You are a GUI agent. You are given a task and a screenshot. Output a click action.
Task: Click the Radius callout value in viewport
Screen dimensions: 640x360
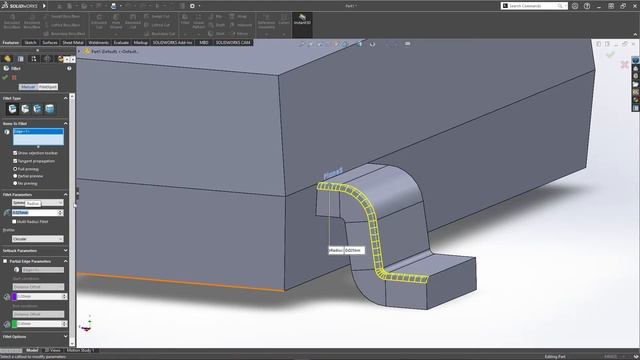(x=354, y=250)
